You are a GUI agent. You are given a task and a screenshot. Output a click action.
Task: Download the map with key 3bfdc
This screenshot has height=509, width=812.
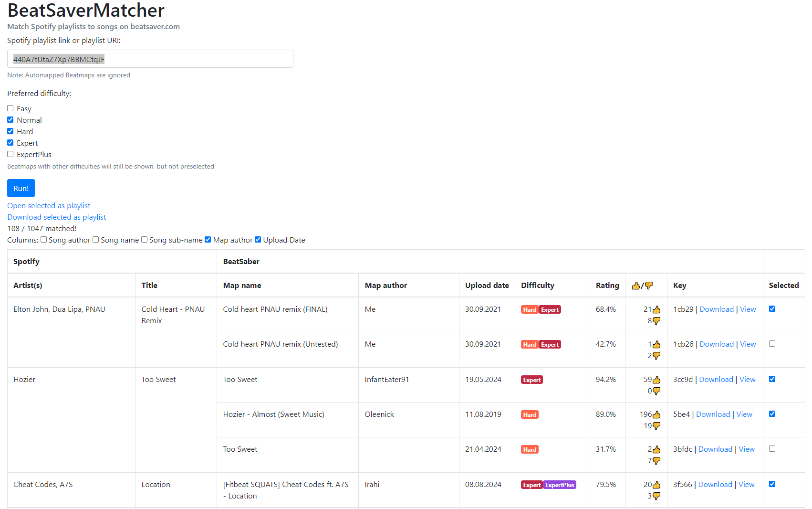pyautogui.click(x=715, y=449)
